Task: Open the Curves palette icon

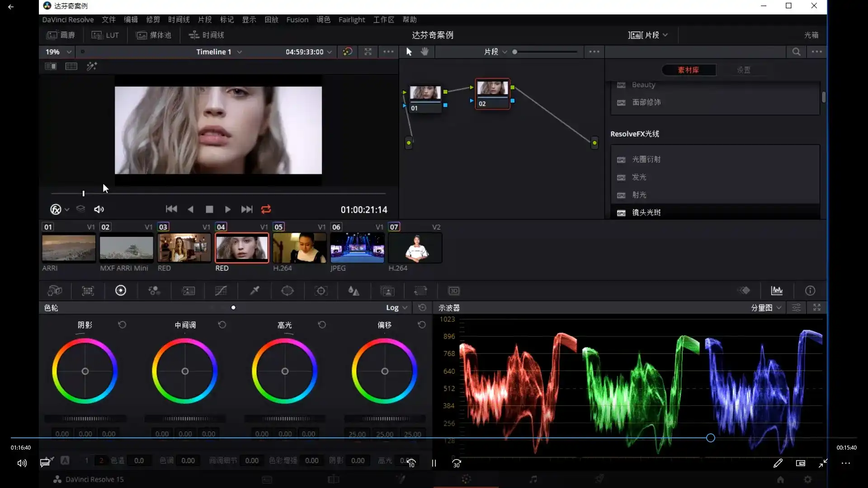Action: [x=221, y=291]
